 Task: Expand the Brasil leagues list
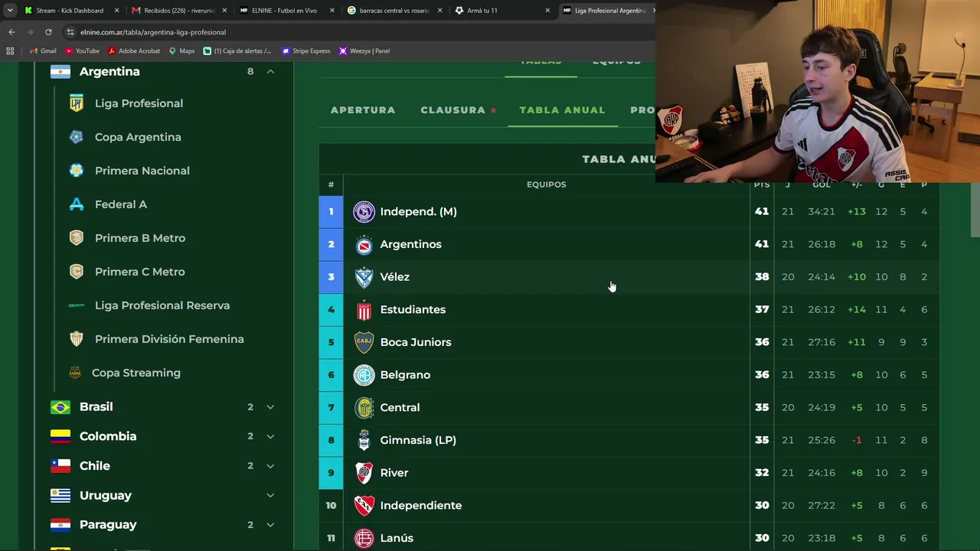click(x=270, y=407)
